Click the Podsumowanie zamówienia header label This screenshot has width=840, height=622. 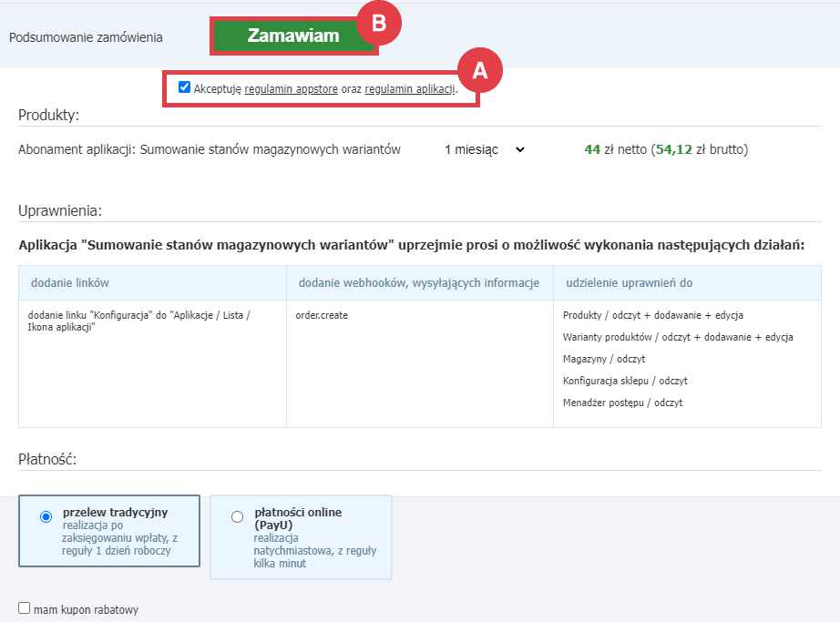86,37
